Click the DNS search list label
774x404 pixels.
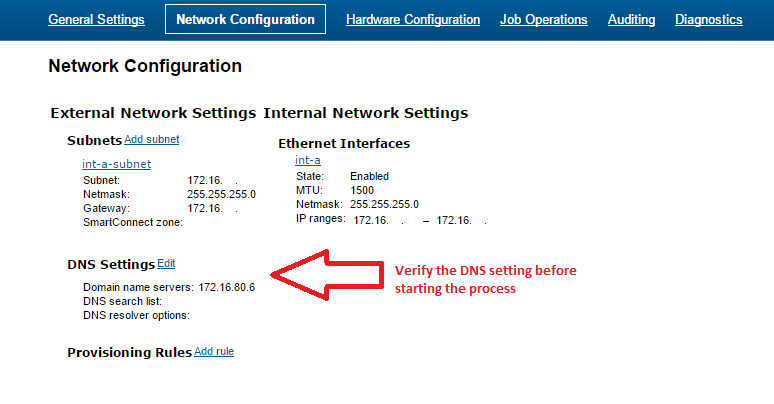122,301
